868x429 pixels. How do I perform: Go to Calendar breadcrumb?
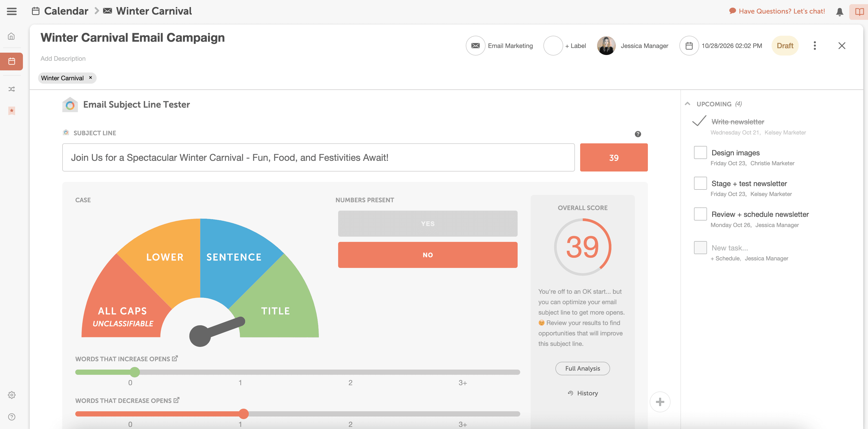tap(66, 11)
